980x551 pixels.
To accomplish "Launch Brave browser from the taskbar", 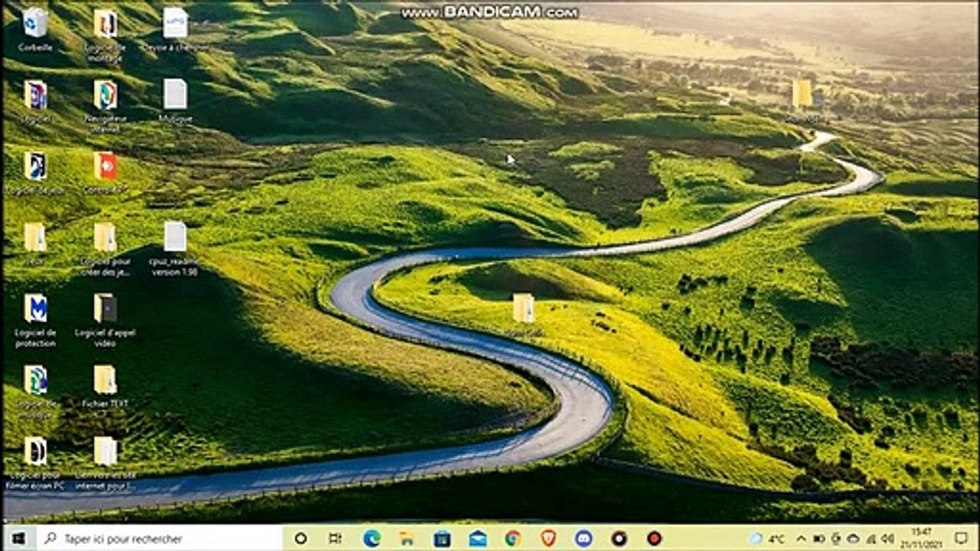I will coord(548,539).
